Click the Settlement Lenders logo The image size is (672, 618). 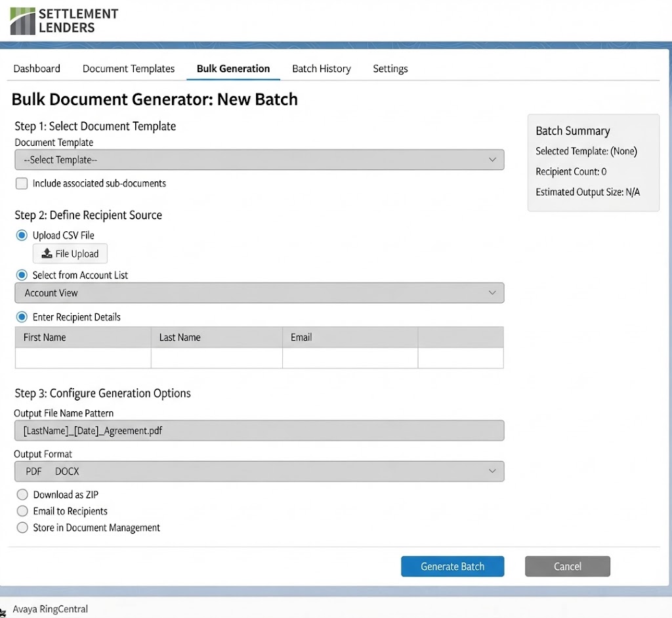(64, 20)
